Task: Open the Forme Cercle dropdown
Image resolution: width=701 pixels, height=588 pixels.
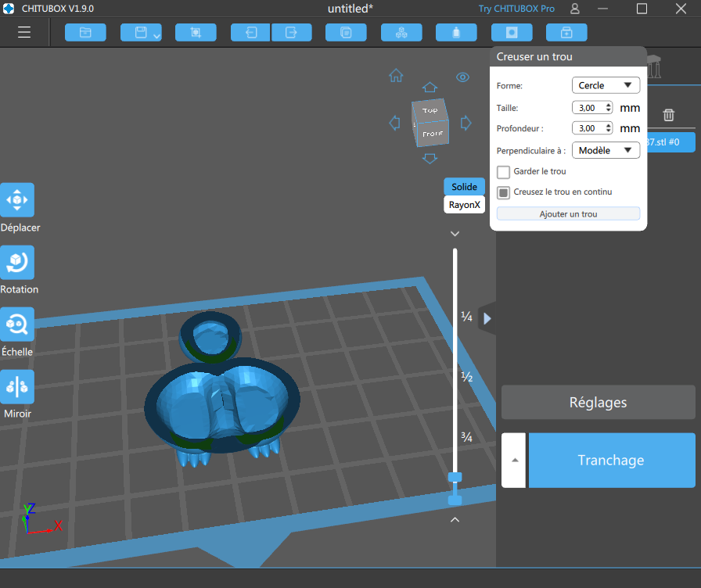Action: coord(606,85)
